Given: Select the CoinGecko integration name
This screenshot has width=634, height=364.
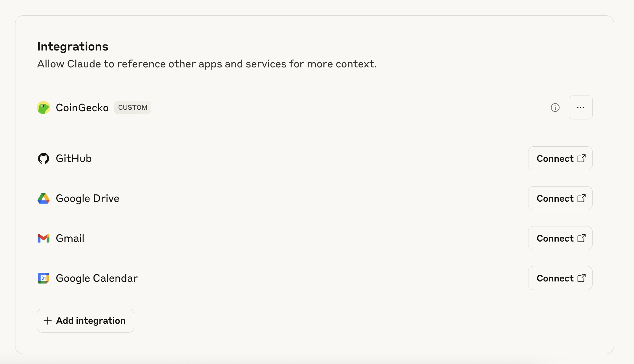Looking at the screenshot, I should tap(82, 108).
